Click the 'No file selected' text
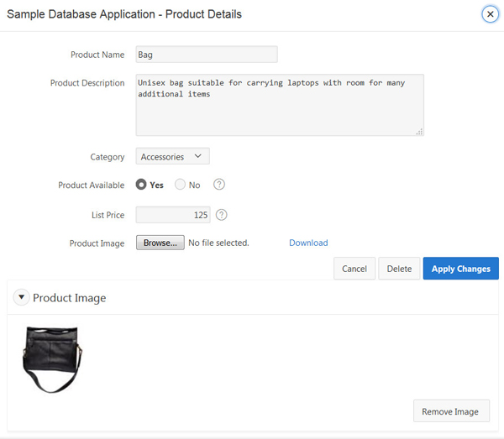This screenshot has height=439, width=504. point(218,243)
